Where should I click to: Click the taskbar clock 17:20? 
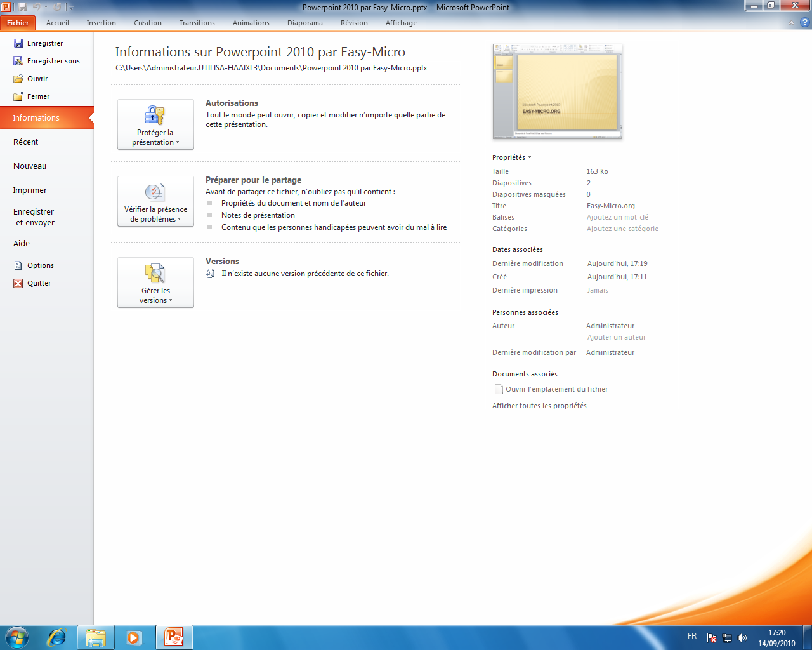[776, 633]
